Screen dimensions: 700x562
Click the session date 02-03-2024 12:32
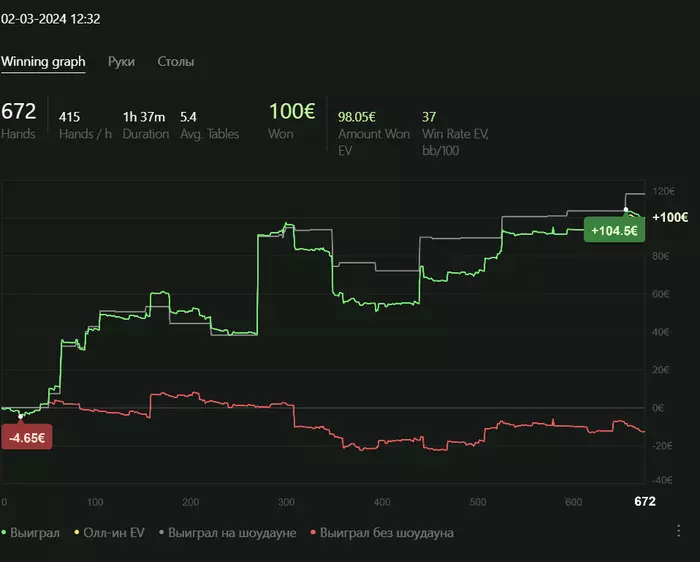[50, 18]
